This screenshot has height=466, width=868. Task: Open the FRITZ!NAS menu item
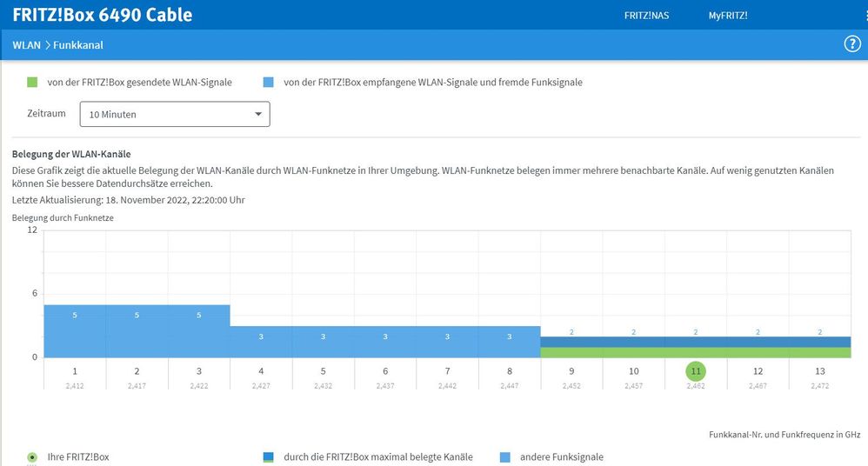(646, 15)
